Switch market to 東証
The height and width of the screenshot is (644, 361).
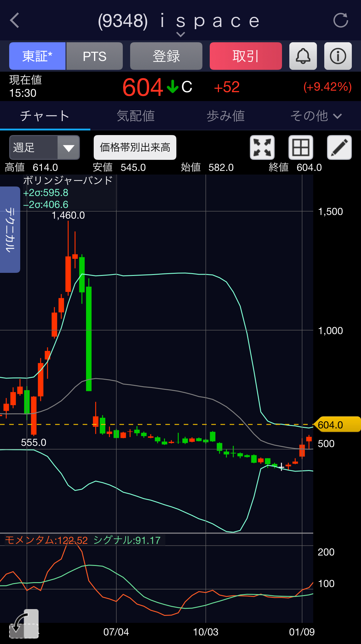pyautogui.click(x=37, y=56)
